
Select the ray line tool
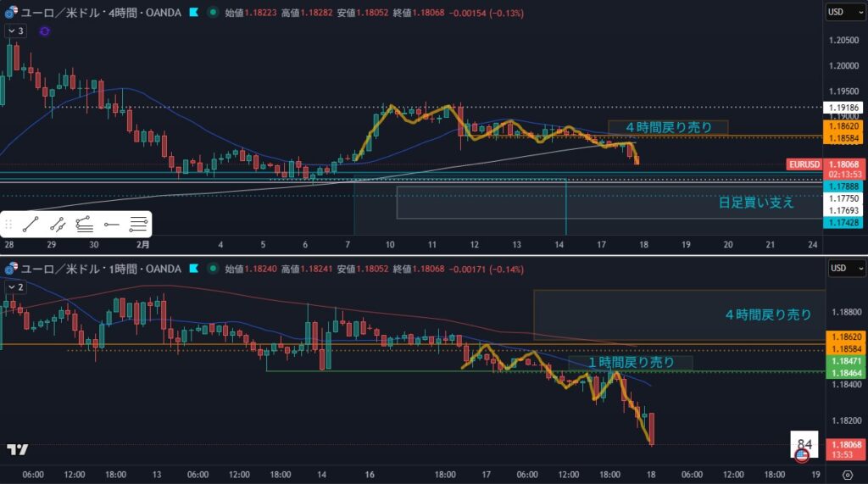pos(58,225)
